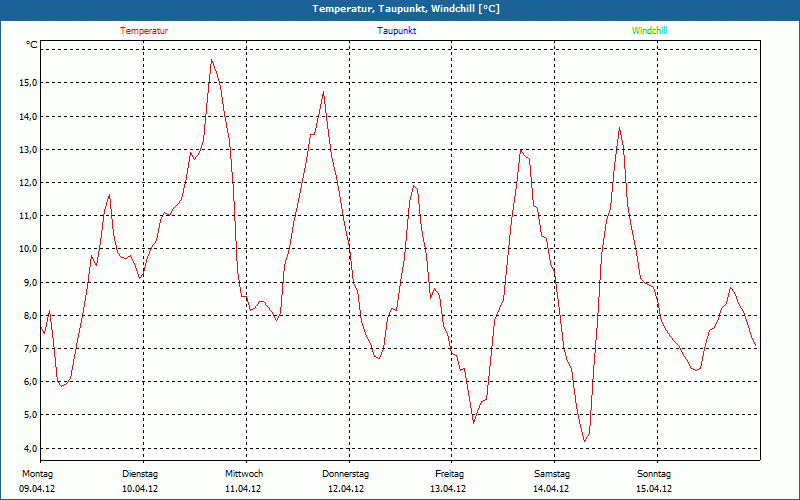Click the blue Taupunkt legend label

[x=396, y=31]
